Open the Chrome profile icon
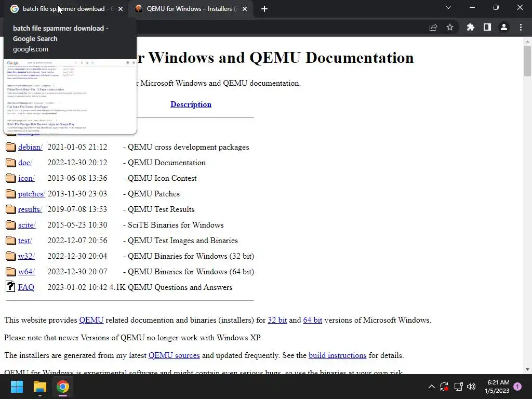This screenshot has width=532, height=399. coord(504,27)
